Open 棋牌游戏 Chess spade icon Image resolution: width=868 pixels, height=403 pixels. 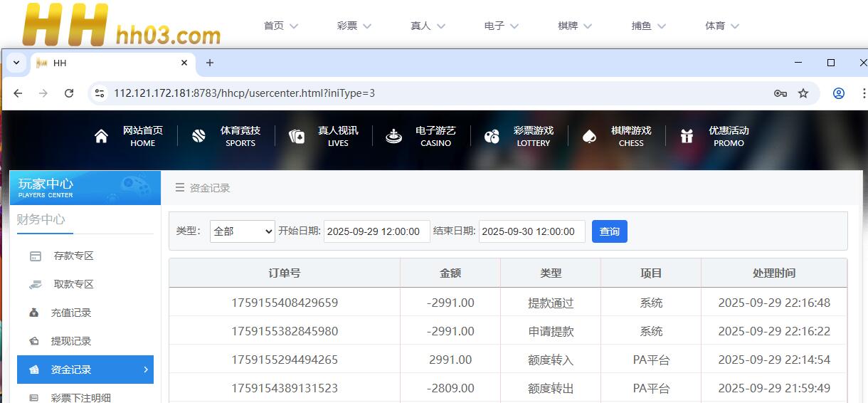point(589,137)
